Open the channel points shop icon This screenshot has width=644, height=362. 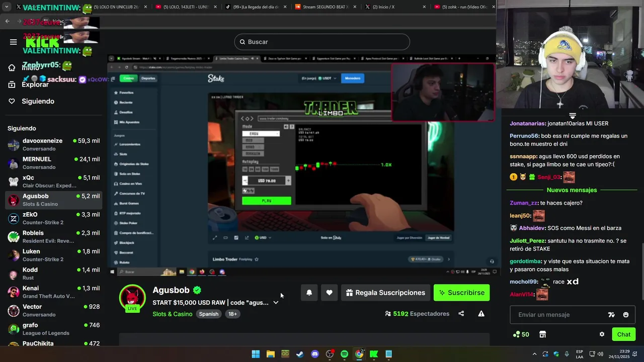pyautogui.click(x=542, y=334)
